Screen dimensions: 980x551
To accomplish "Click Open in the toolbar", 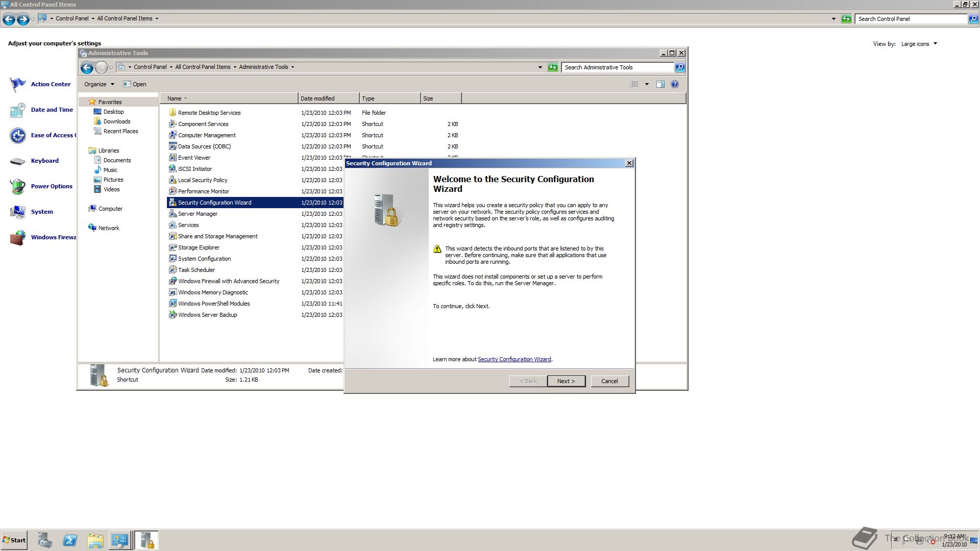I will 135,84.
